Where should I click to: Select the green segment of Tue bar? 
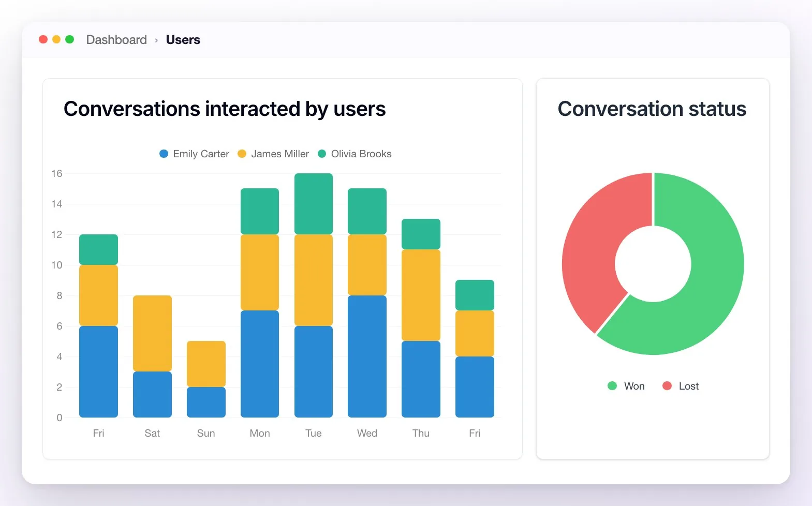pyautogui.click(x=314, y=204)
